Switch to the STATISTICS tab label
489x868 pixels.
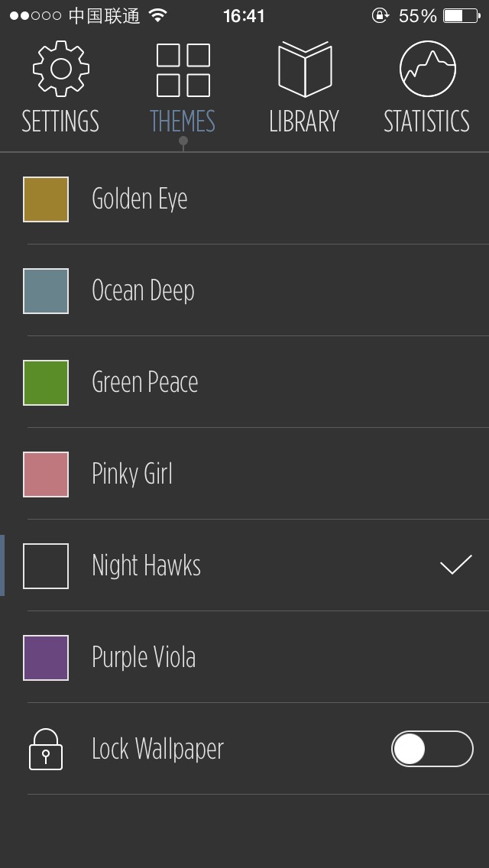pyautogui.click(x=426, y=121)
